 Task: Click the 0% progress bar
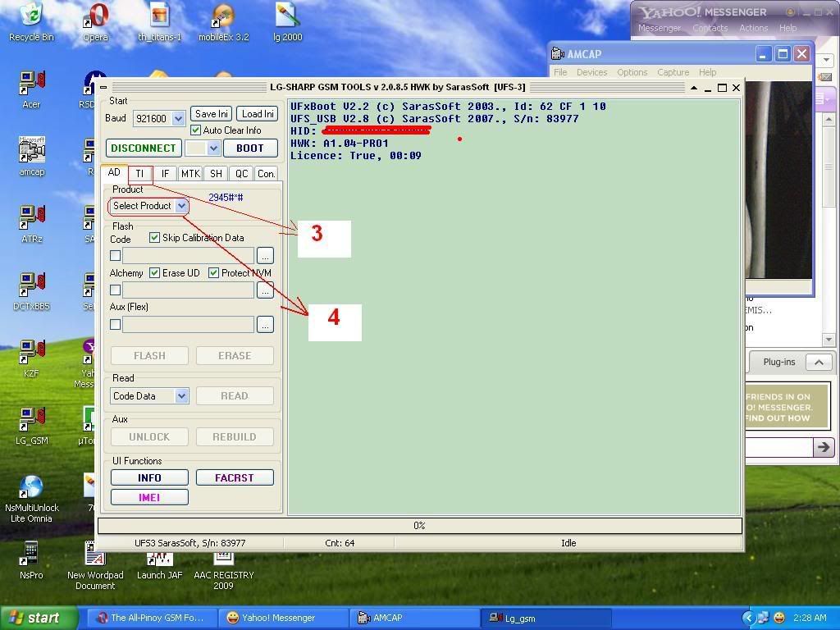(x=419, y=526)
